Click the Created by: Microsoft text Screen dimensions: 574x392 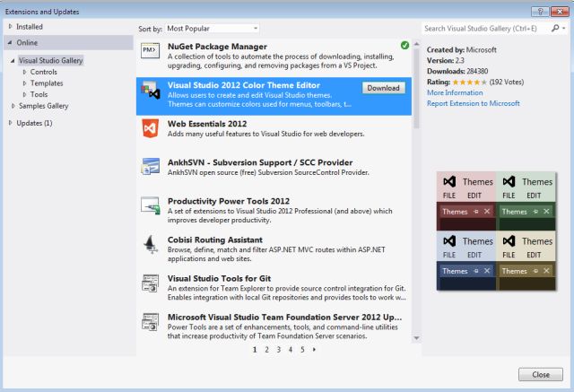[x=462, y=49]
